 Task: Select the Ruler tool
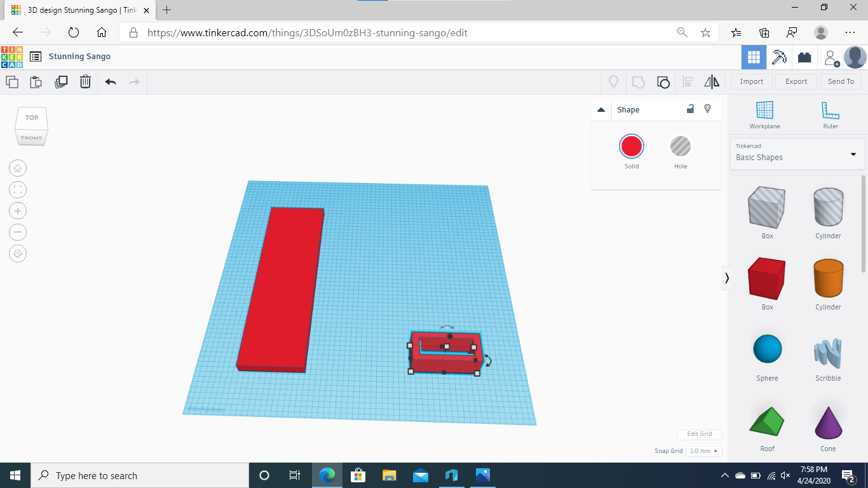tap(831, 115)
